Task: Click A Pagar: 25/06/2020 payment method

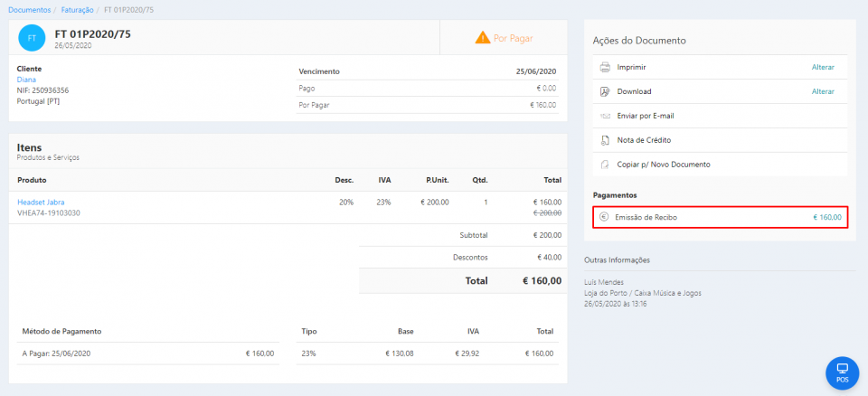Action: tap(56, 354)
